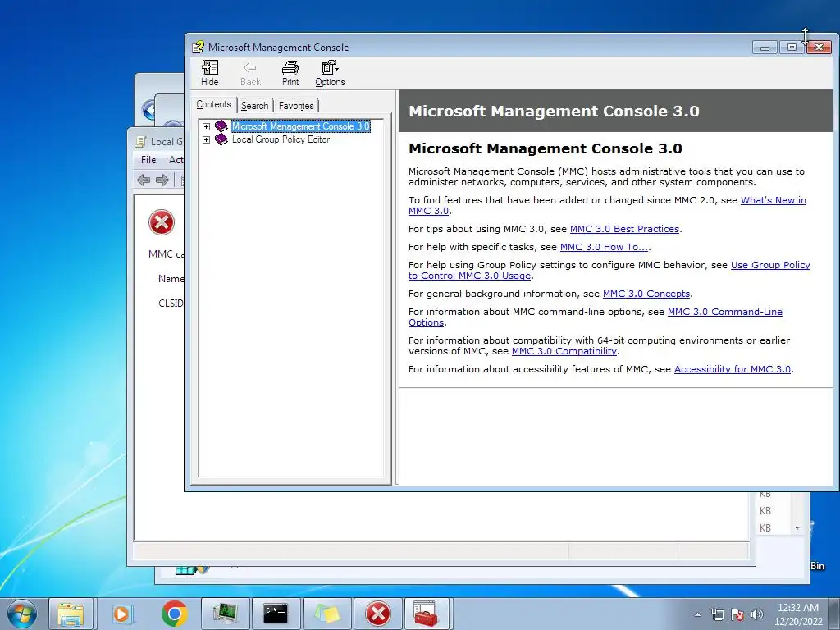Expand the Microsoft Management Console 3.0 node
The image size is (840, 630).
point(206,126)
